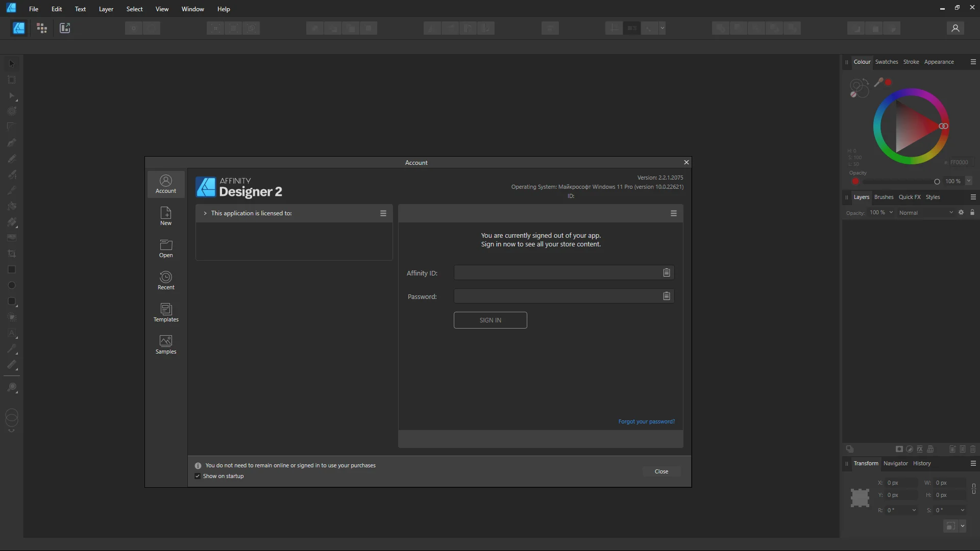The height and width of the screenshot is (551, 980).
Task: Switch to the Swatches tab
Action: click(886, 62)
